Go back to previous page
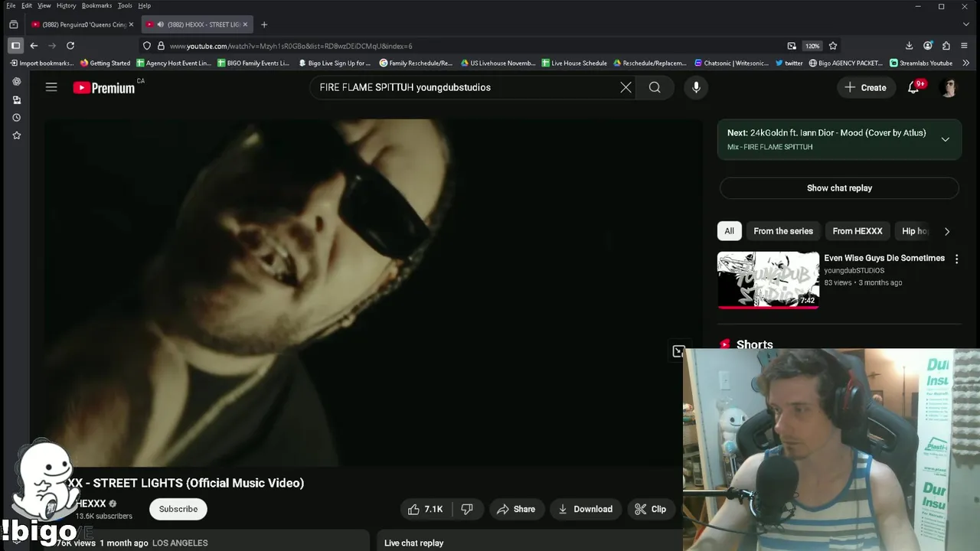 (34, 46)
